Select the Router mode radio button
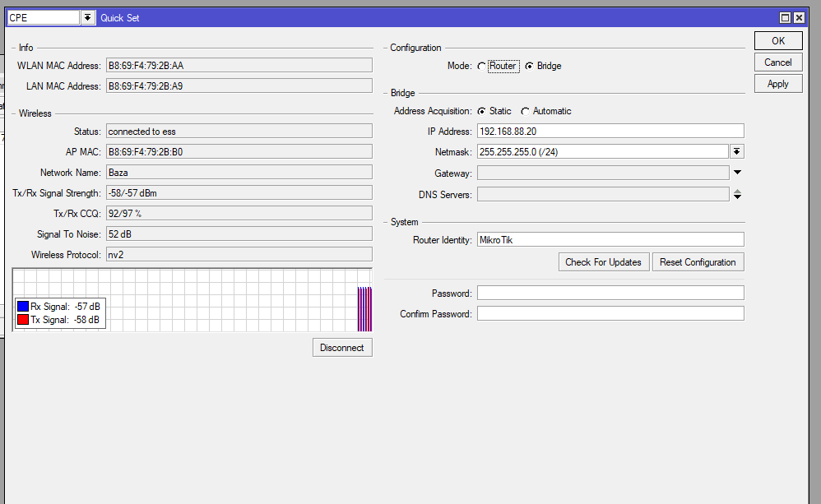The width and height of the screenshot is (821, 504). [x=481, y=66]
